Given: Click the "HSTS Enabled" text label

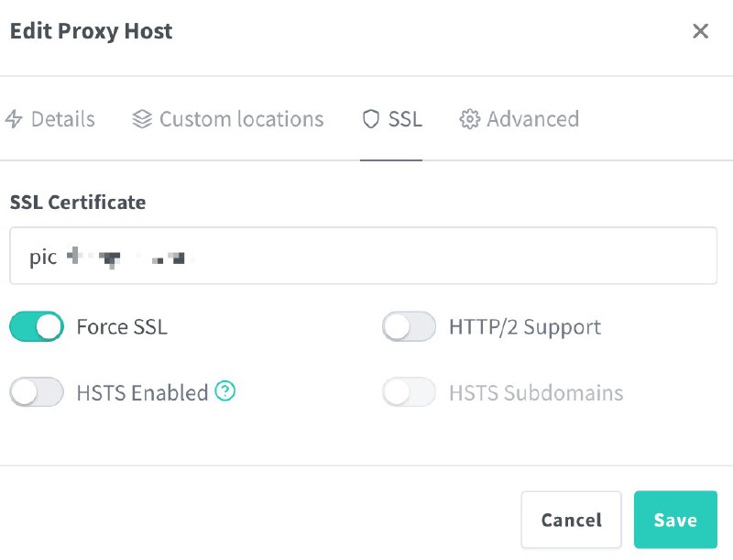Looking at the screenshot, I should [142, 393].
